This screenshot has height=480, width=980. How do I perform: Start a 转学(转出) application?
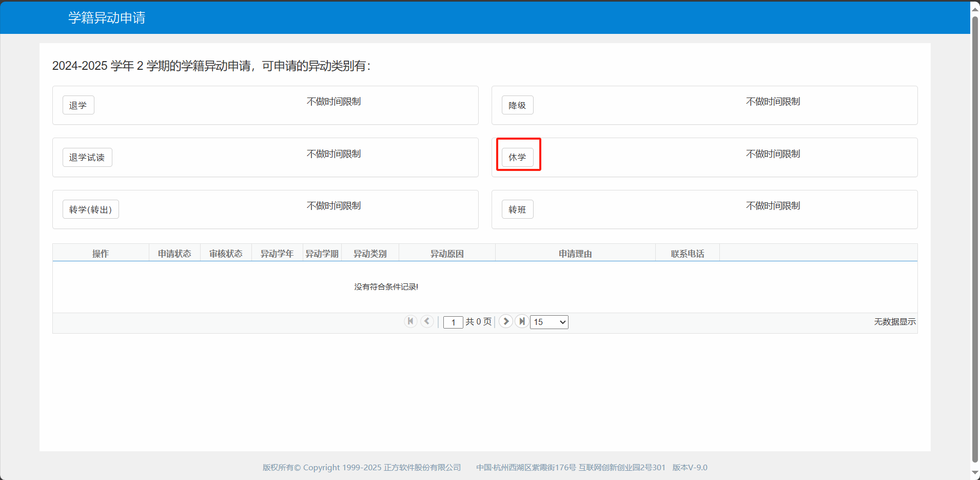[91, 209]
